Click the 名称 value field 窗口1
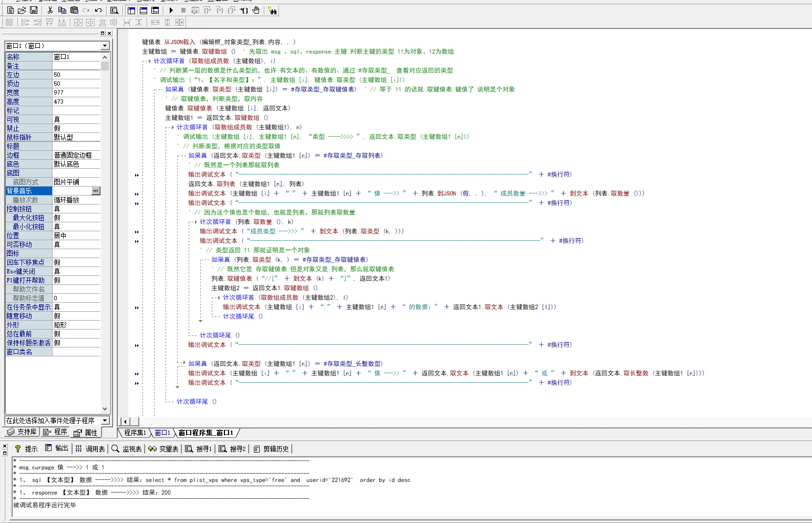 pyautogui.click(x=76, y=57)
